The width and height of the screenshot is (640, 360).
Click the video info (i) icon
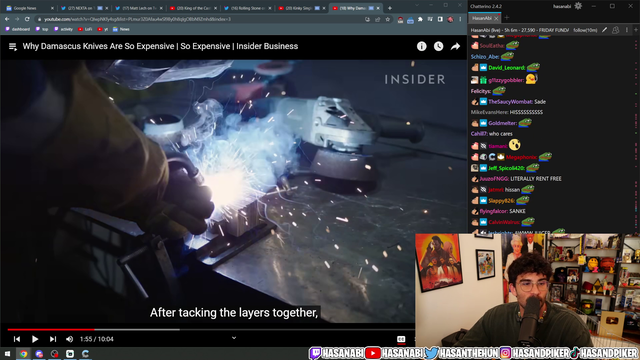422,47
